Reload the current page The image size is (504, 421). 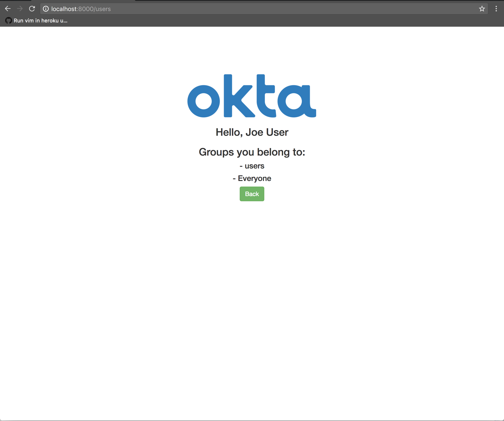click(32, 9)
